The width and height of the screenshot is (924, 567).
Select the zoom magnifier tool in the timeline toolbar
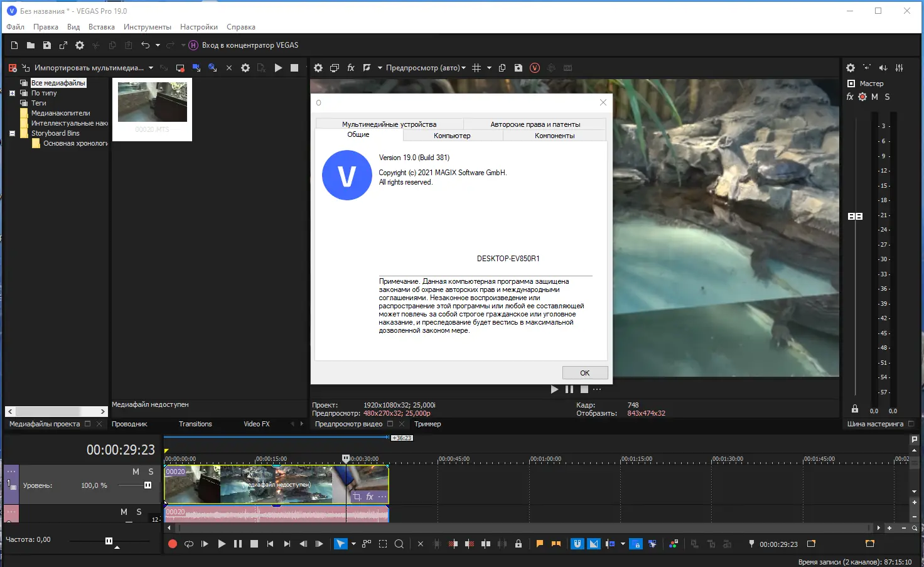[x=399, y=544]
